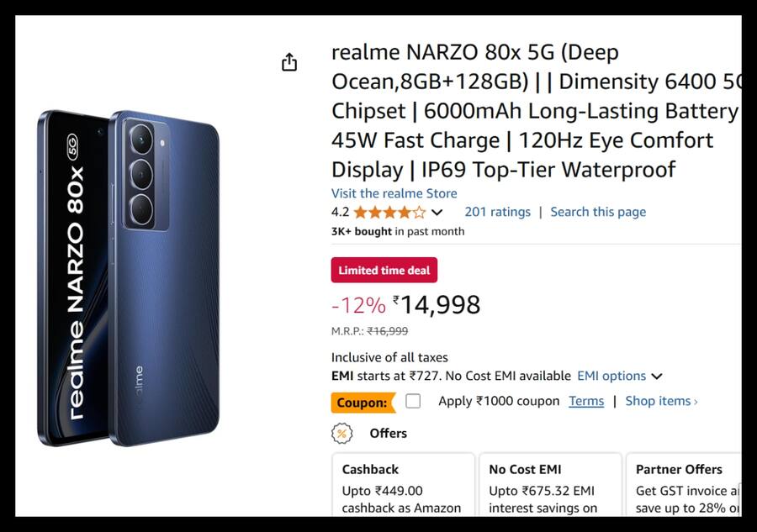The width and height of the screenshot is (757, 532).
Task: Select Search this page
Action: click(598, 212)
